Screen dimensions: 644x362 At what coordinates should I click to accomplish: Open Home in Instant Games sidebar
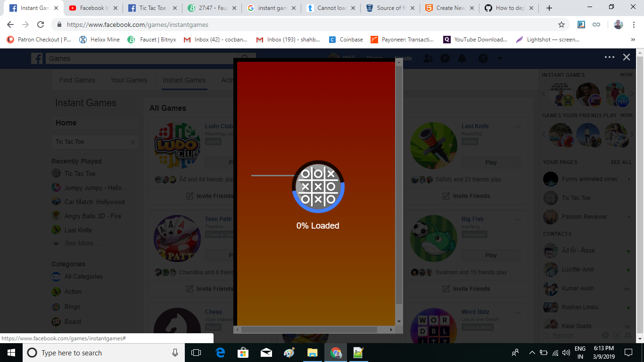(94, 123)
